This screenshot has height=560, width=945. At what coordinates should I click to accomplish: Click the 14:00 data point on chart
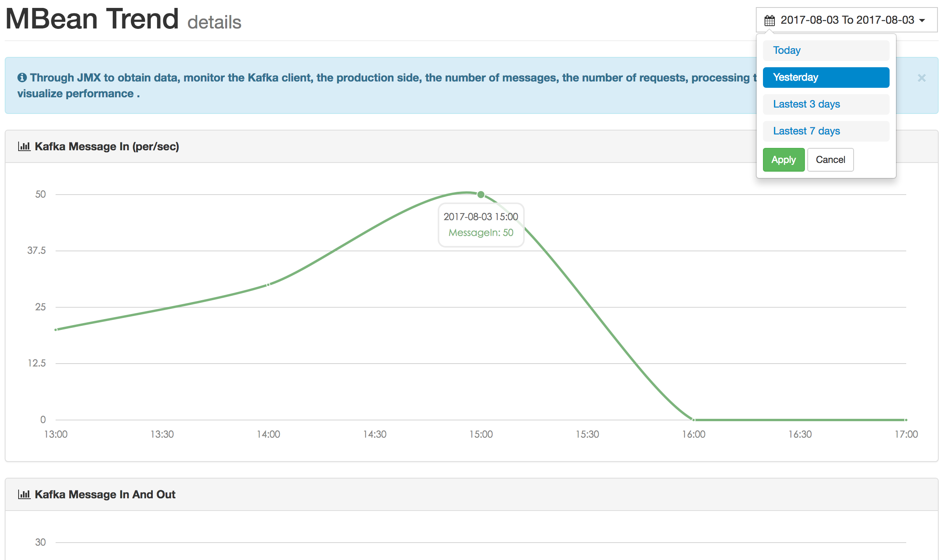[268, 285]
